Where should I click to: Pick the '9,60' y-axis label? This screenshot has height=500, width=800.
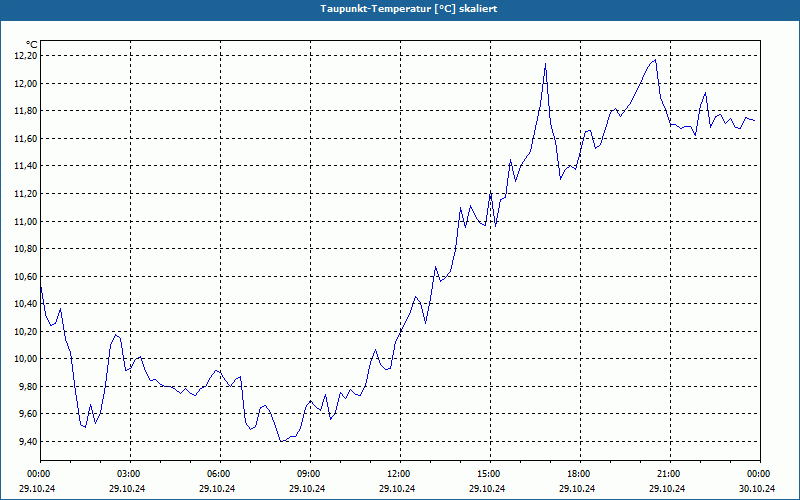coord(27,414)
